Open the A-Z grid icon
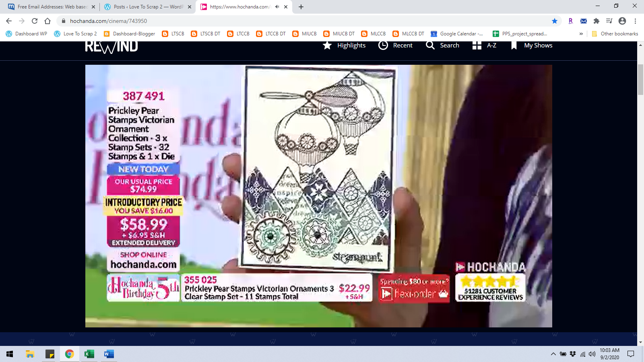The height and width of the screenshot is (362, 644). (477, 45)
